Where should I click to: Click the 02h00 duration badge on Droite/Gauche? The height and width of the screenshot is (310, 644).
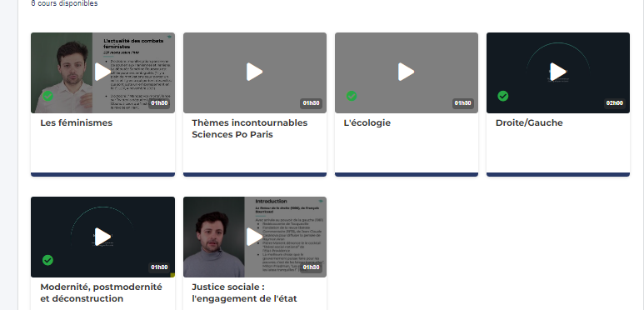pyautogui.click(x=615, y=103)
